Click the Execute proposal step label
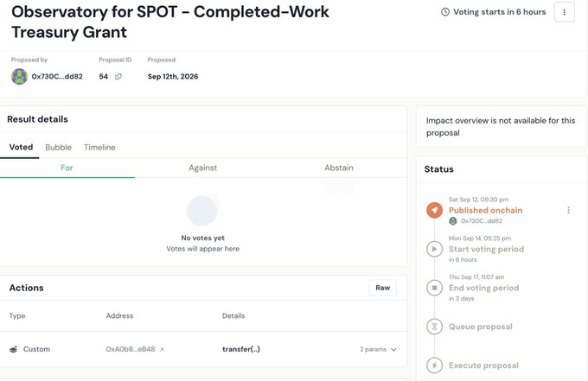This screenshot has width=588, height=381. tap(483, 365)
